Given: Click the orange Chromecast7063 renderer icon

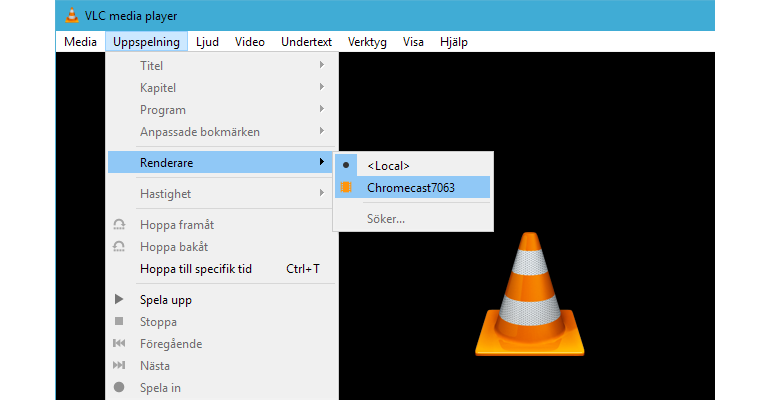Looking at the screenshot, I should [x=346, y=187].
